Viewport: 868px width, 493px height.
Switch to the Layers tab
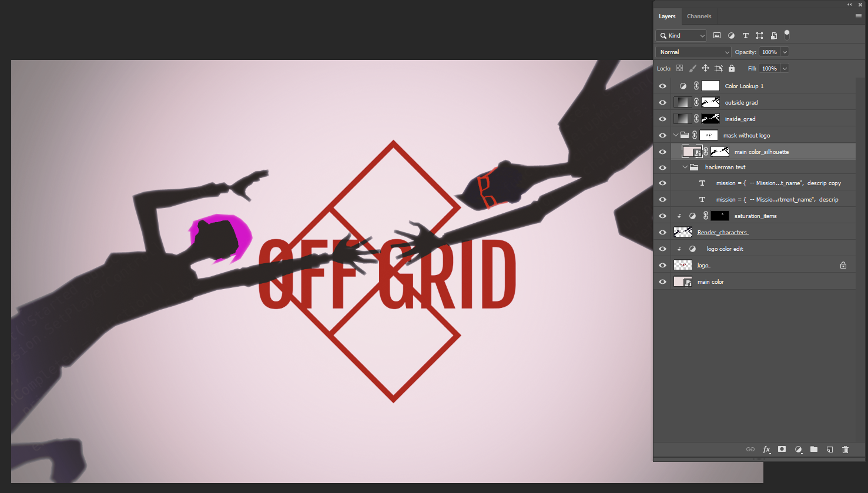pos(667,16)
